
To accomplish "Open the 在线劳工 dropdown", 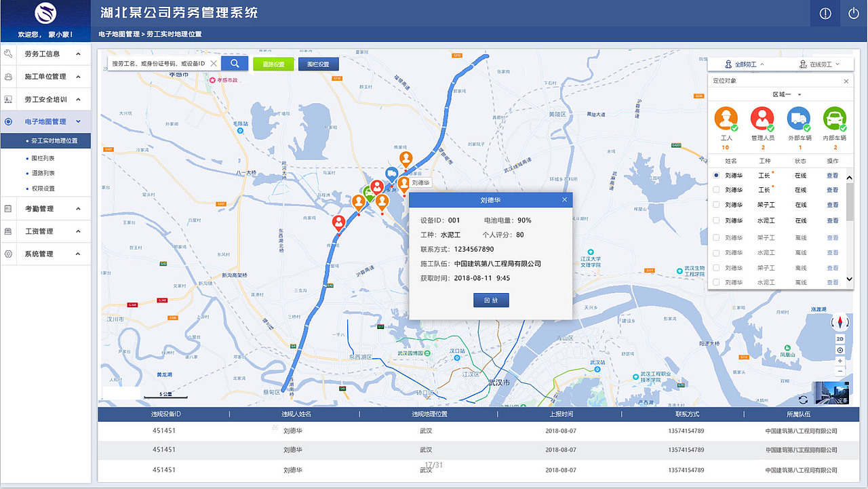I will click(819, 64).
